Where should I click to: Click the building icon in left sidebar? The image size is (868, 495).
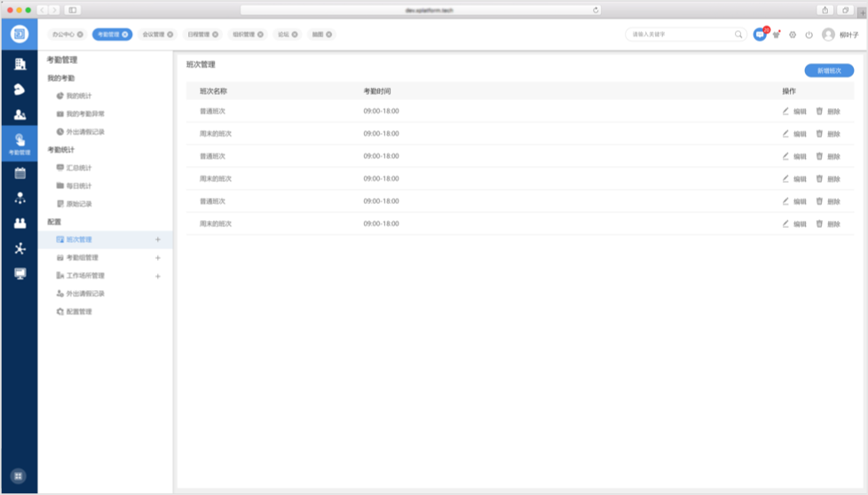20,64
